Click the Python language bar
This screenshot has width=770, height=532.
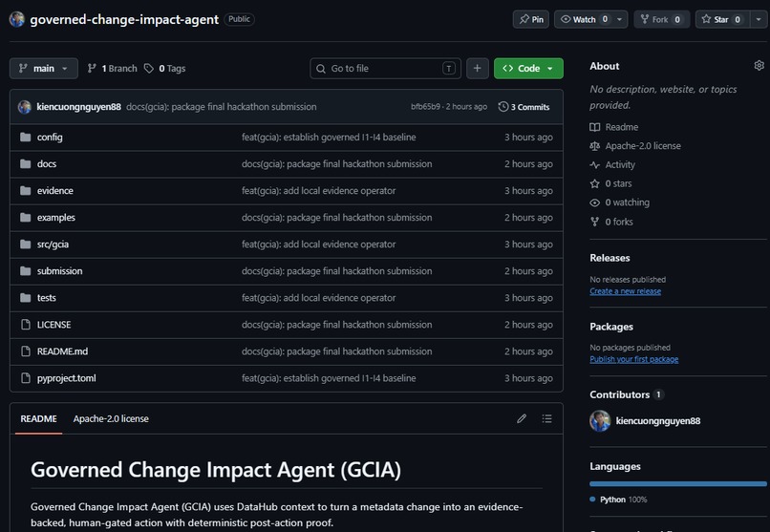pos(677,484)
